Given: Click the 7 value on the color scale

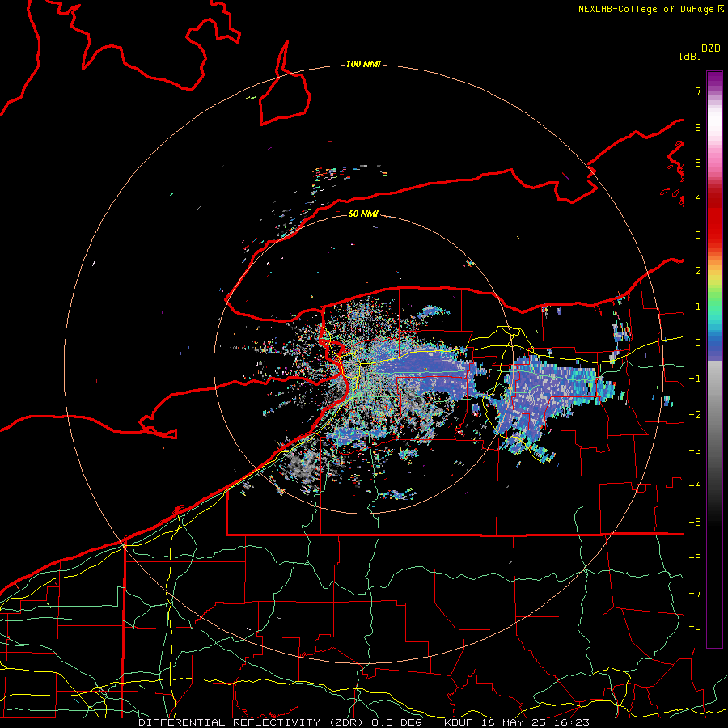Looking at the screenshot, I should (698, 91).
